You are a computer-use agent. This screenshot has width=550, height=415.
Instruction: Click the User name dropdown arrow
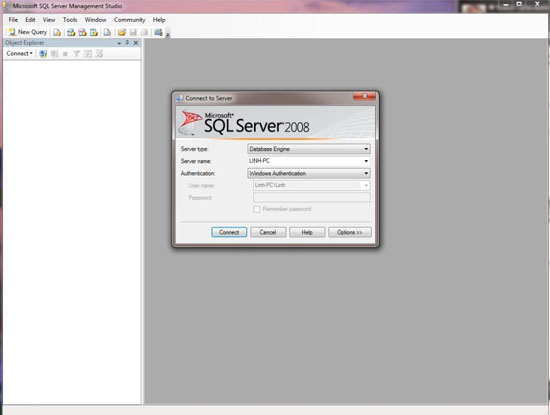366,185
